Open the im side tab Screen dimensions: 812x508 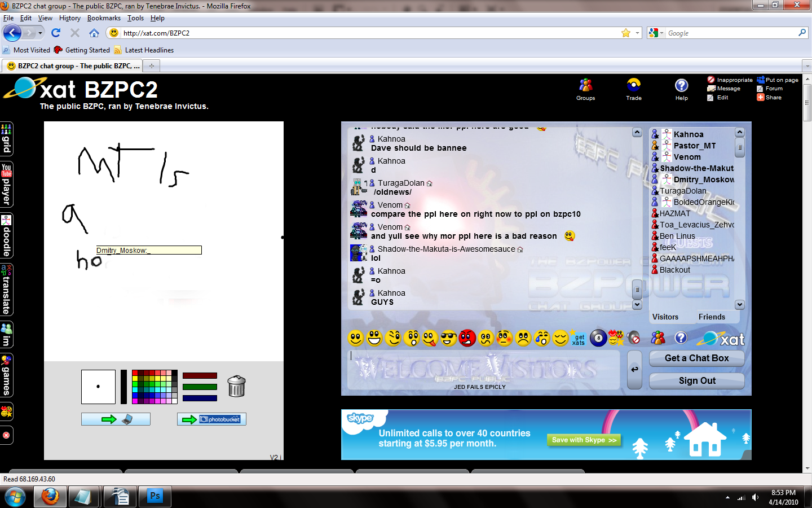tap(6, 335)
